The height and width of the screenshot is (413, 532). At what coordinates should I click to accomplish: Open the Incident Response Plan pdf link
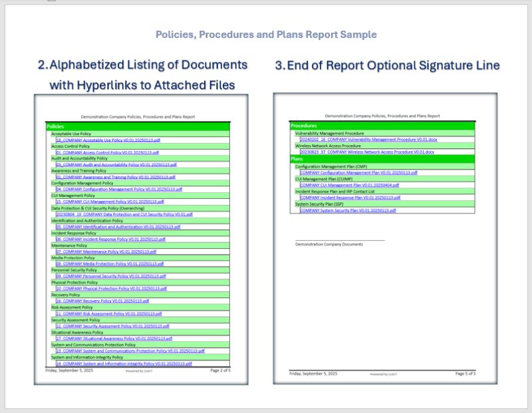[350, 197]
